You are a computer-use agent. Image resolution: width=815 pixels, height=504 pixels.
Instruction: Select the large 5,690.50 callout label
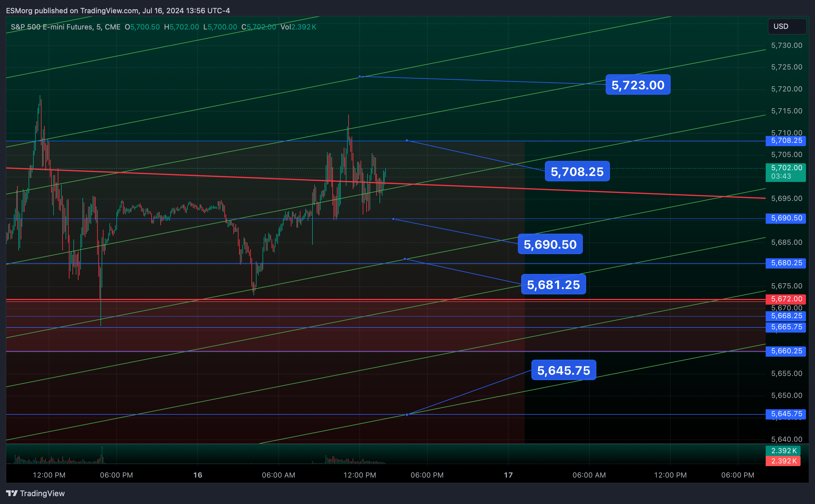click(x=550, y=244)
